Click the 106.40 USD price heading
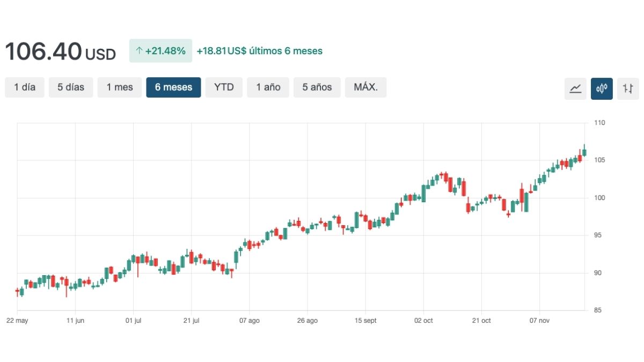Screen dimensions: 644x362 tap(60, 52)
